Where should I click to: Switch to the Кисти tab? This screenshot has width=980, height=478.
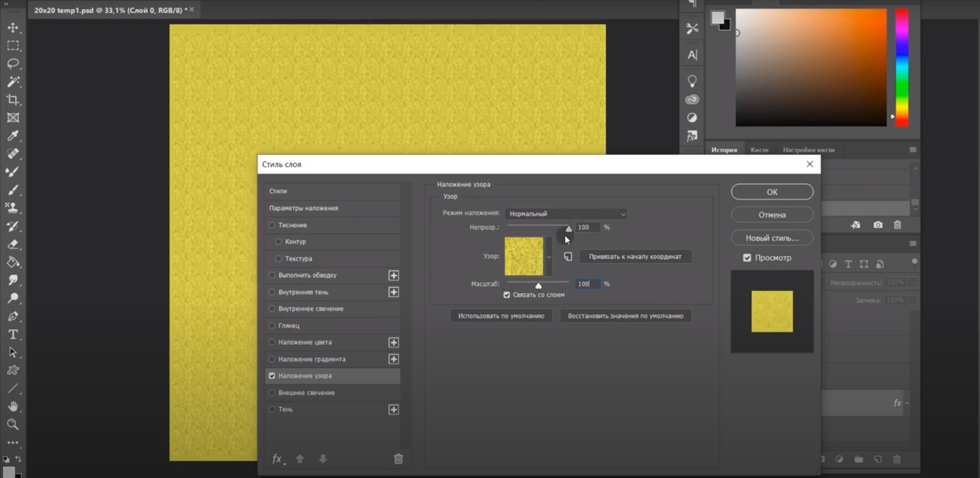pos(759,150)
